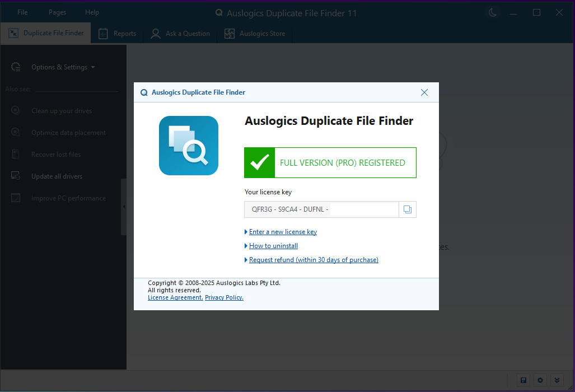This screenshot has height=392, width=575.
Task: Open the License Agreement link
Action: tap(175, 297)
